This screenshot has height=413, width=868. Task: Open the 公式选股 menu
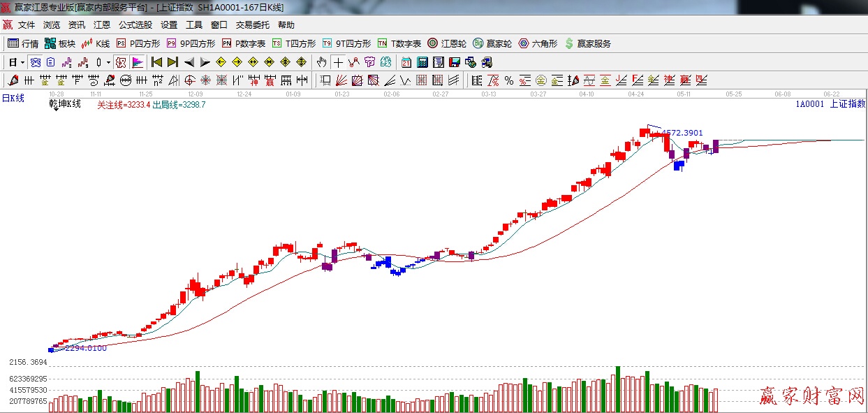(135, 24)
